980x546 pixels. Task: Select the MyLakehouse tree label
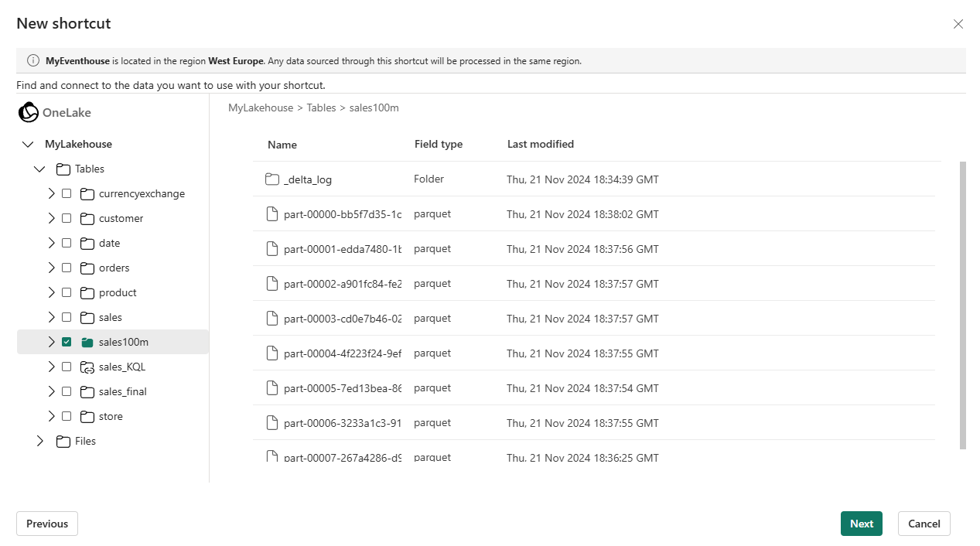[78, 144]
